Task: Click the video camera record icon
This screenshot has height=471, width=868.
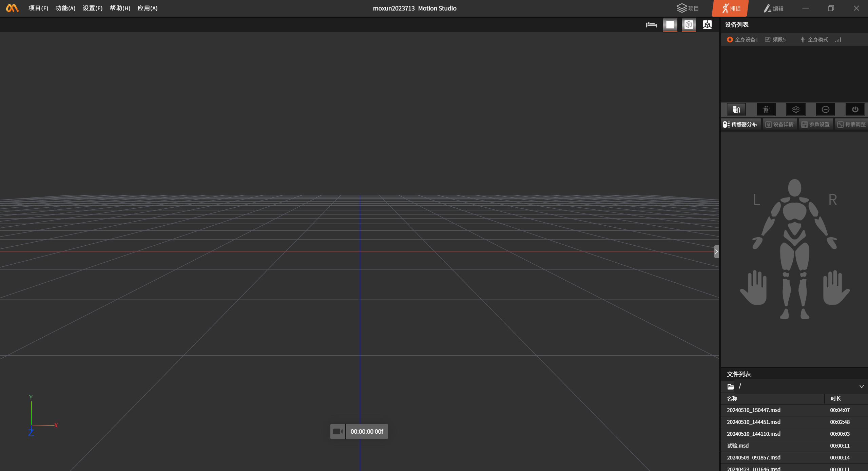Action: tap(338, 431)
